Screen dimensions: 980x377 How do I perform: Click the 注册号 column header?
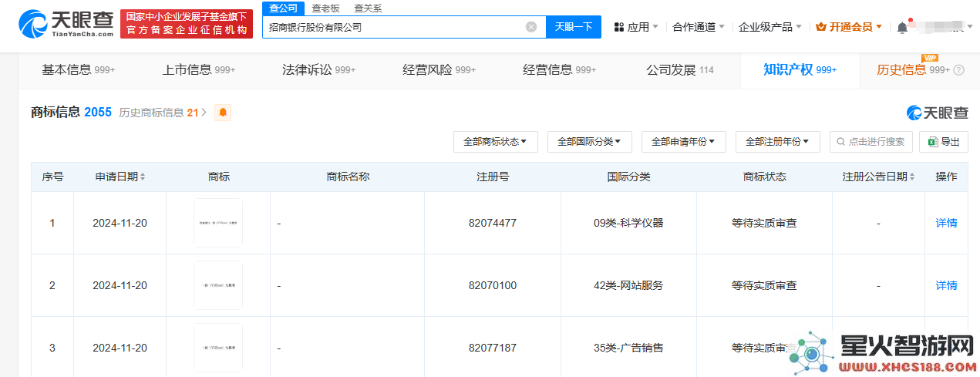(x=492, y=177)
